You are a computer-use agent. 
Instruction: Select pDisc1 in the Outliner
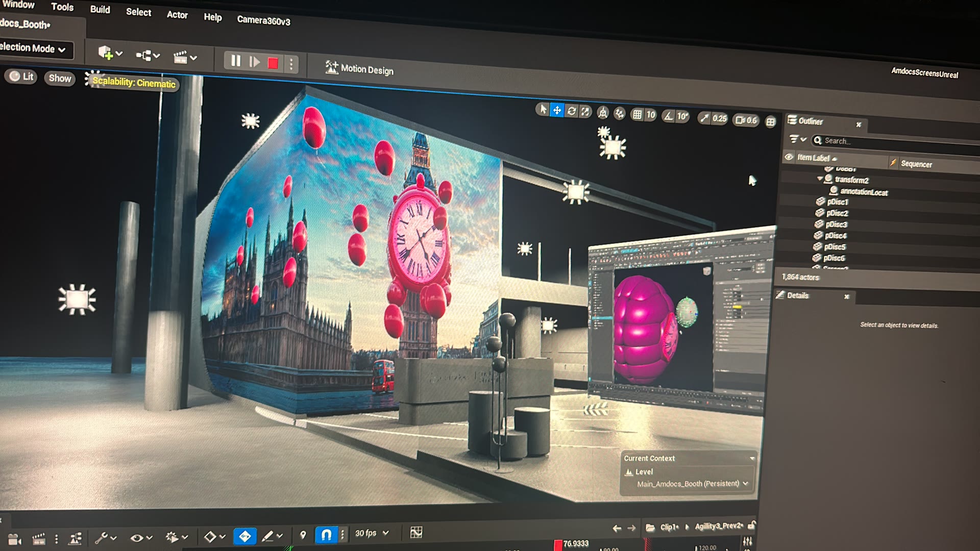[x=837, y=202]
